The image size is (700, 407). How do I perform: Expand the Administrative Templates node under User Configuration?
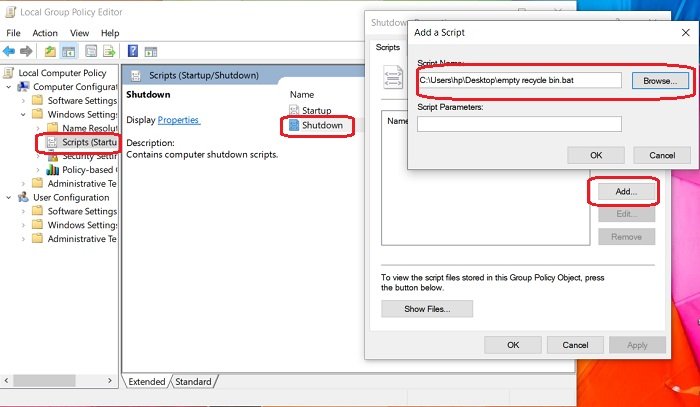[x=23, y=239]
